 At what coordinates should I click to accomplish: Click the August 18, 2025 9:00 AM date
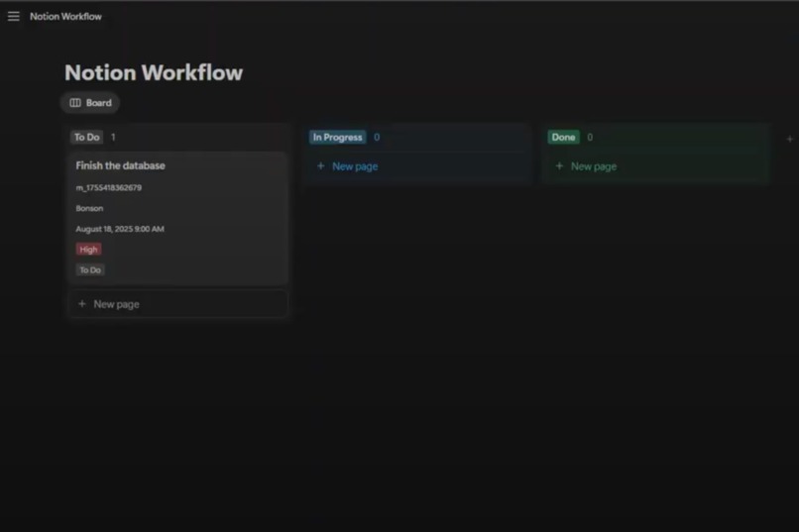(120, 229)
